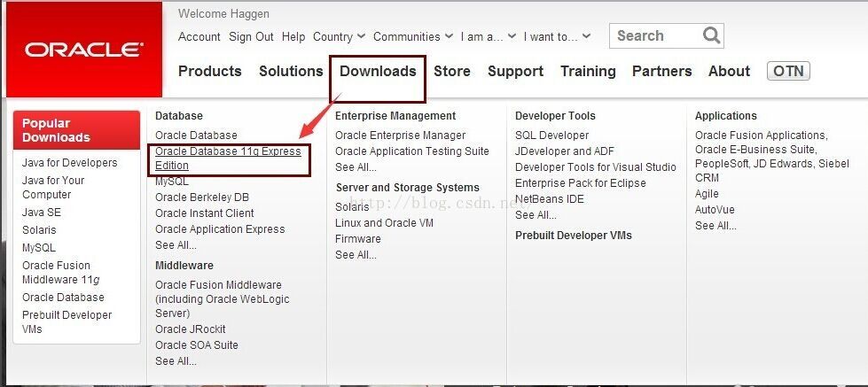The width and height of the screenshot is (868, 387).
Task: Open the Solutions menu
Action: tap(291, 72)
